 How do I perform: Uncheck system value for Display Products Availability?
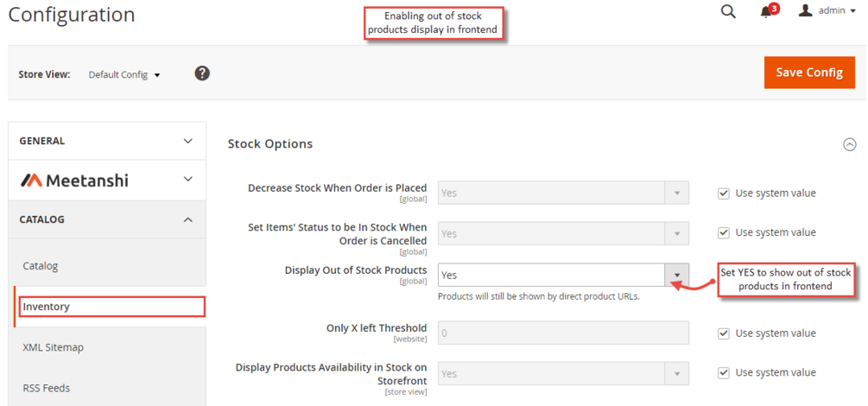click(x=723, y=373)
